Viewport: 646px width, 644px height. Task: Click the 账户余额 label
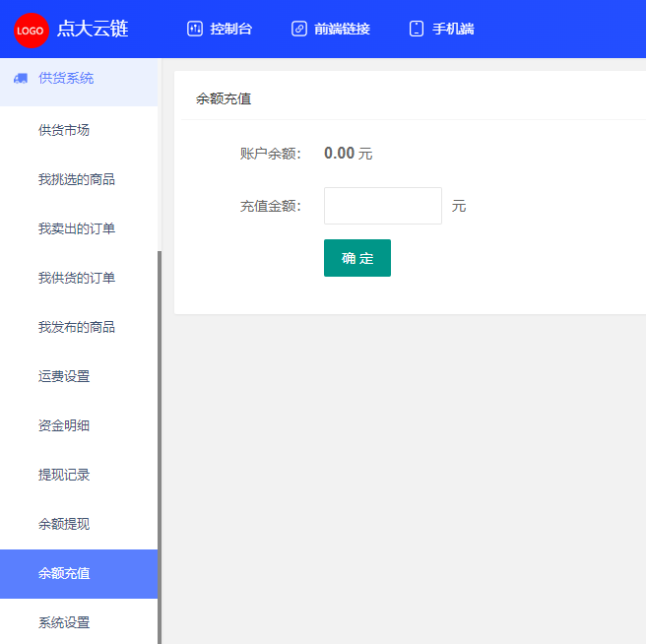271,154
